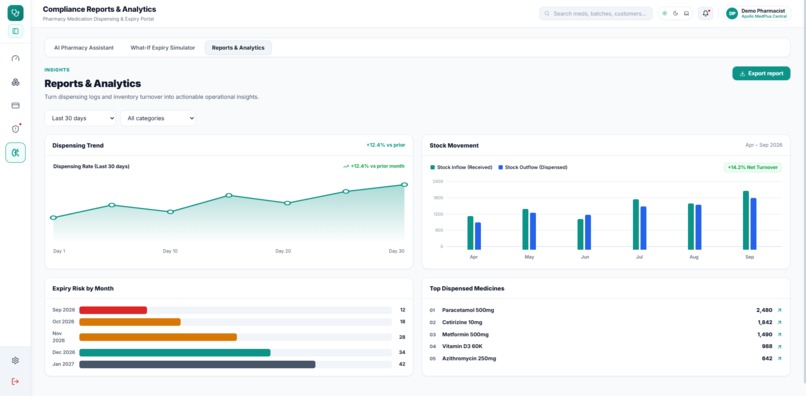Click download icon on Export report
The height and width of the screenshot is (396, 806).
pyautogui.click(x=742, y=74)
